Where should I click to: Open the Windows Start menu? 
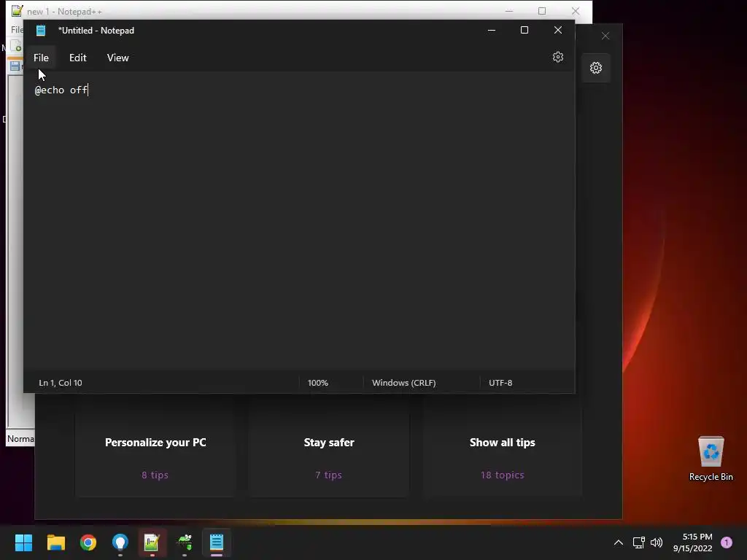click(23, 542)
